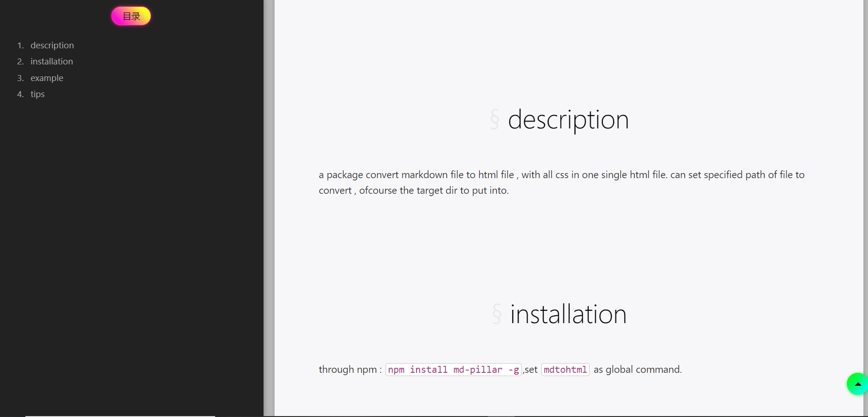Select the 'npm install md-pillar -g' code snippet
The width and height of the screenshot is (868, 417).
click(x=453, y=370)
